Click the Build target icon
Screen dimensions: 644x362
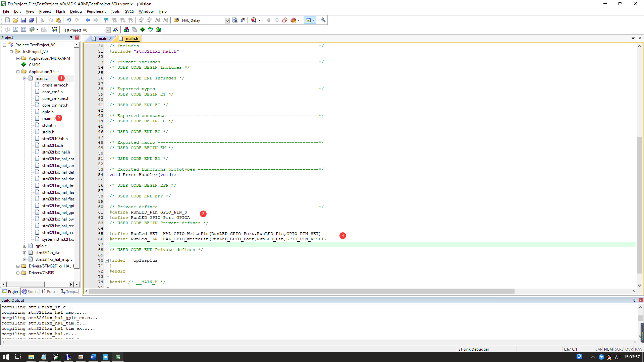[15, 29]
